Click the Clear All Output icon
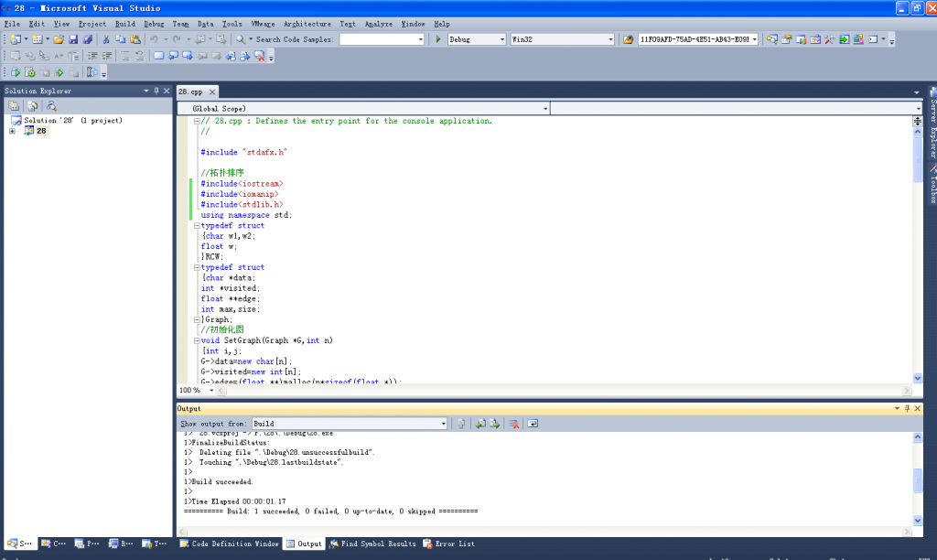Image resolution: width=937 pixels, height=560 pixels. pyautogui.click(x=513, y=423)
